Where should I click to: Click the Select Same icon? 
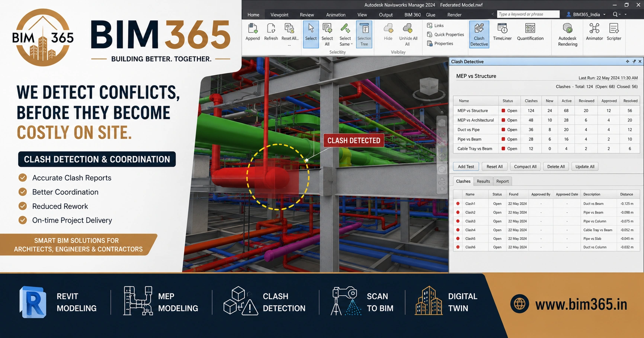pyautogui.click(x=345, y=28)
